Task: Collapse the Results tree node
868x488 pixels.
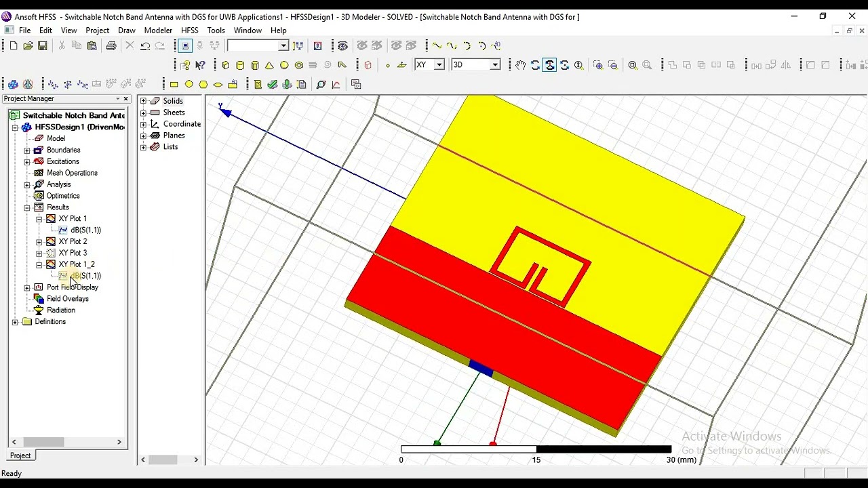Action: click(x=27, y=207)
